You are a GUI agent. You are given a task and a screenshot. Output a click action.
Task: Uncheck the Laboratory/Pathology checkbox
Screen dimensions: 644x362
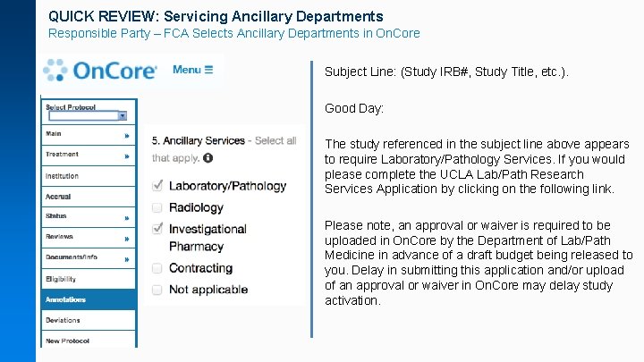click(x=157, y=186)
